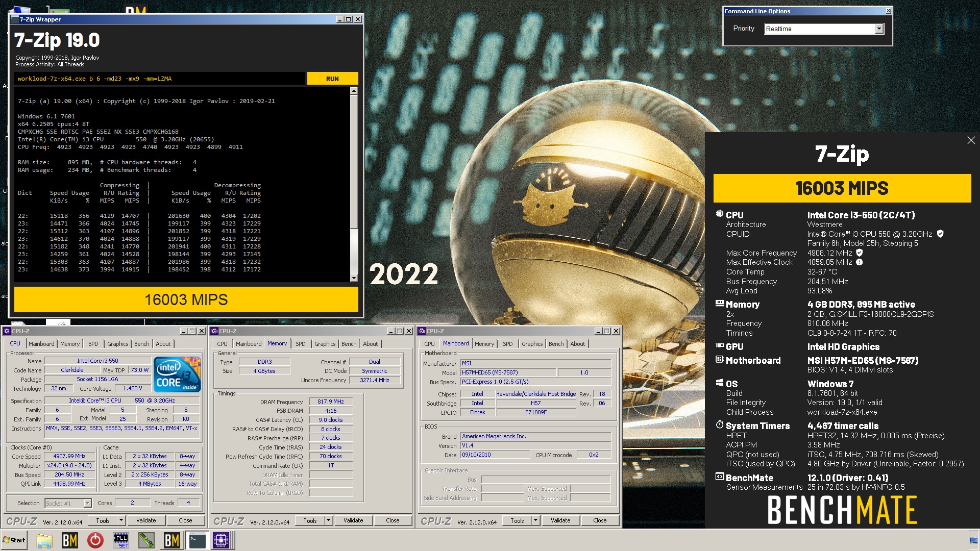Click the yellow 16003 MIPS score in BenchMate panel
Screen dimensions: 980x551
click(x=842, y=188)
